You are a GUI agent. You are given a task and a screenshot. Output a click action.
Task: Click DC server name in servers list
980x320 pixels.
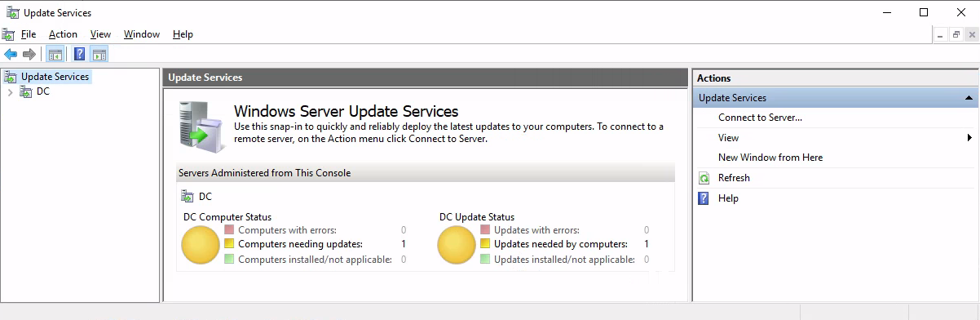point(205,197)
